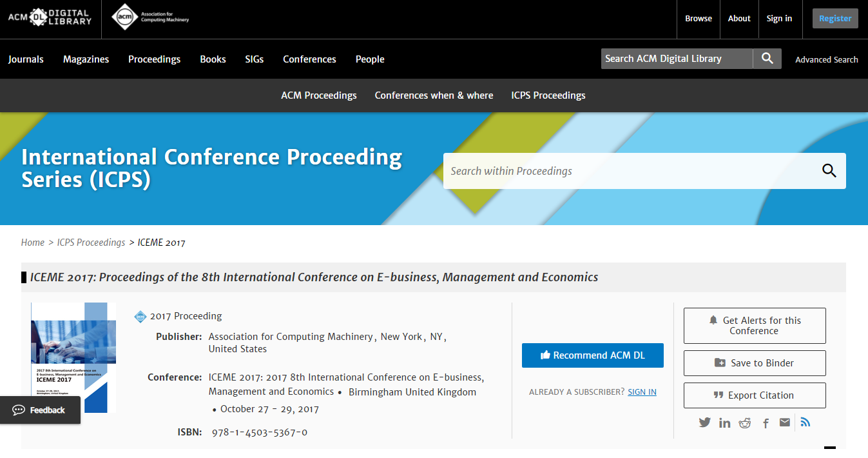Click the Recommend ACM DL button
This screenshot has height=458, width=868.
coord(592,355)
